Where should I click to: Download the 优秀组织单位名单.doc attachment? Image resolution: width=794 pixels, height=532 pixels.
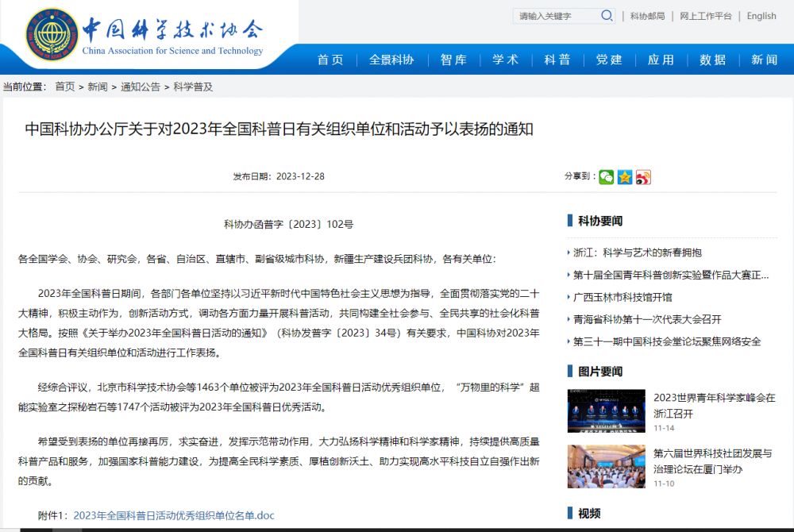(174, 515)
